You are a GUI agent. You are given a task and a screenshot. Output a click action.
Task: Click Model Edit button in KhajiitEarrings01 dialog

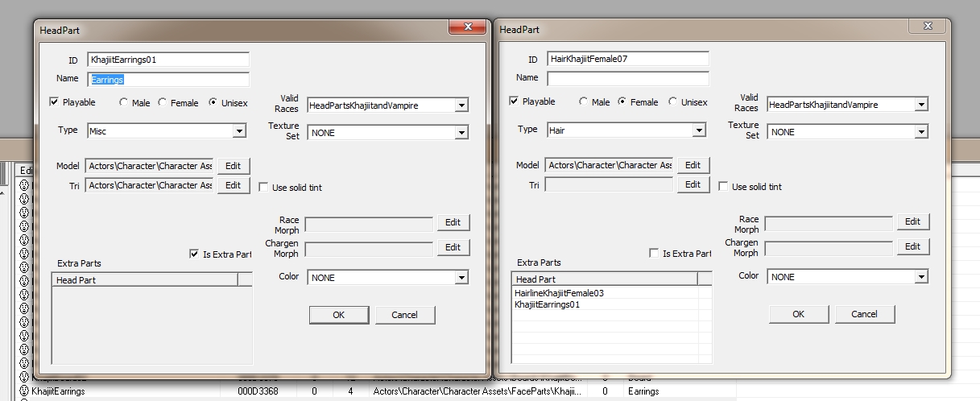tap(233, 166)
